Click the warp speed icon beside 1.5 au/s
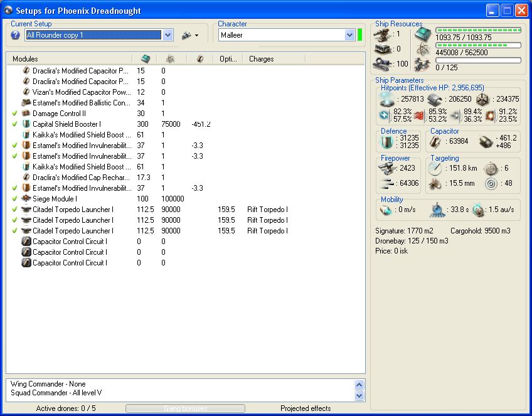The height and width of the screenshot is (416, 532). coord(478,210)
